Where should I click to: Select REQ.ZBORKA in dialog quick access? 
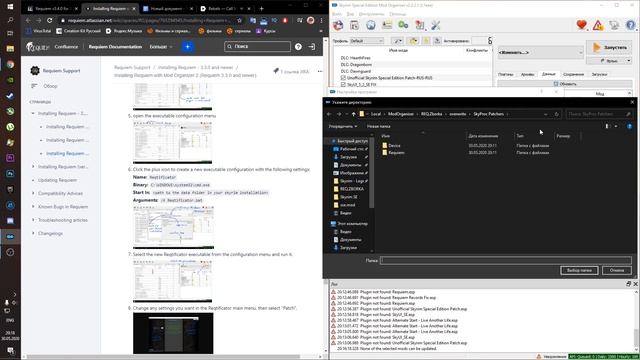(351, 189)
